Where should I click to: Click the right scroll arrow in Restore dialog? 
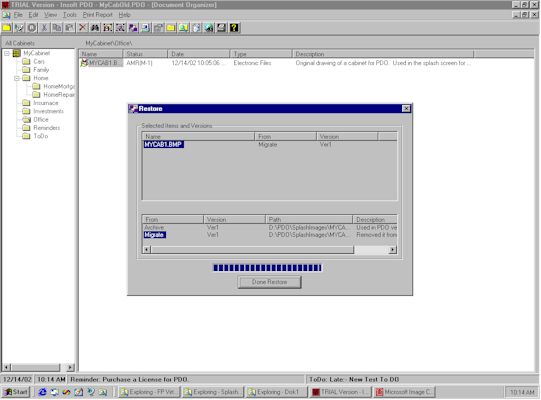coord(392,250)
